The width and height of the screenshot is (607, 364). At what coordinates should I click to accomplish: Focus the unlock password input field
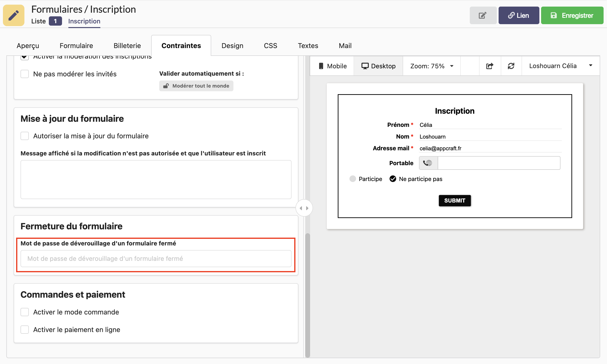coord(156,259)
